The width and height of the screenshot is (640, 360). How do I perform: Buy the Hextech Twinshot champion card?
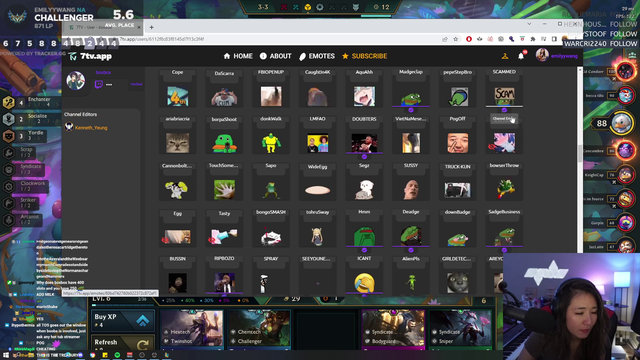coord(191,329)
